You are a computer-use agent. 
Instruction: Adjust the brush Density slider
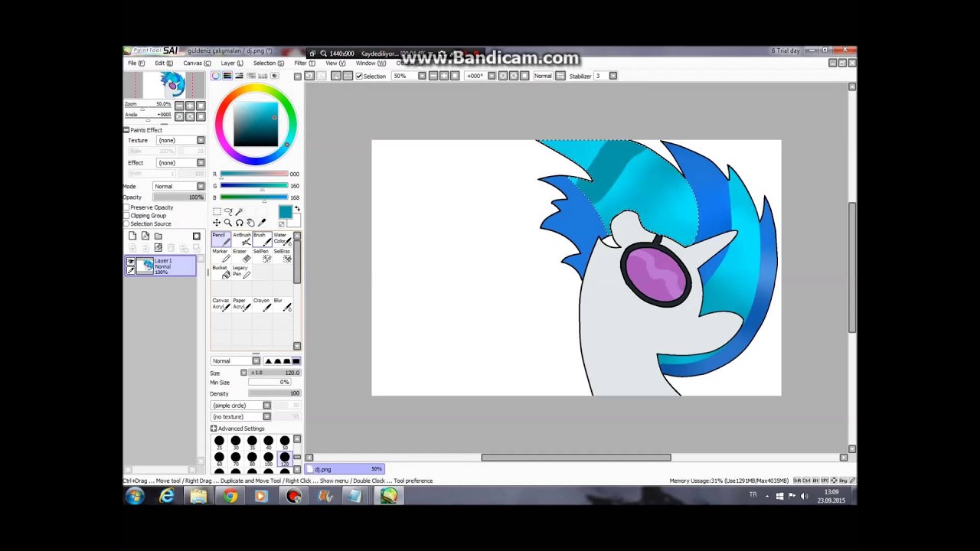tap(274, 393)
